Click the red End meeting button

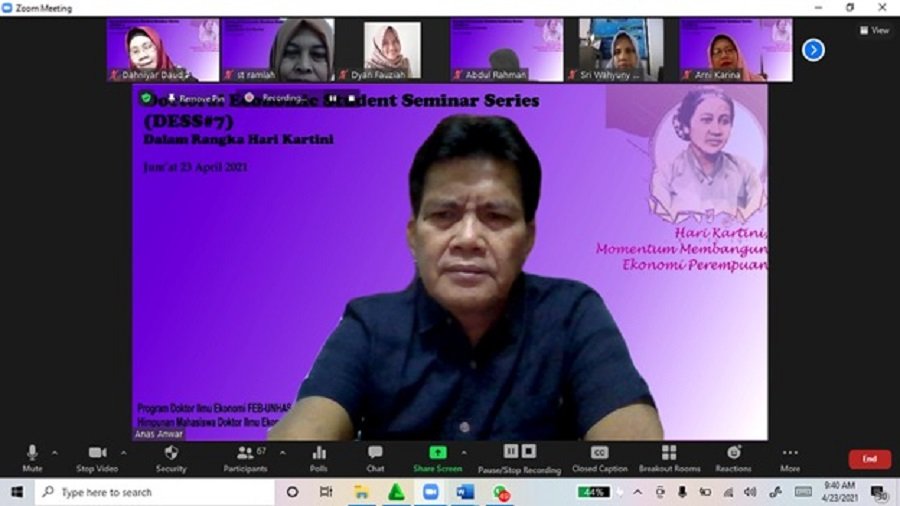coord(870,459)
